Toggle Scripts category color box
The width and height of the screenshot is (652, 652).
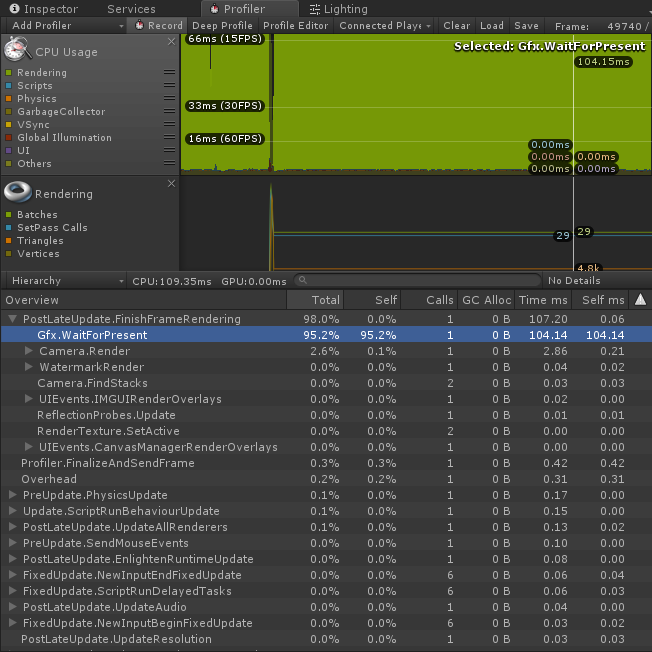[x=8, y=86]
